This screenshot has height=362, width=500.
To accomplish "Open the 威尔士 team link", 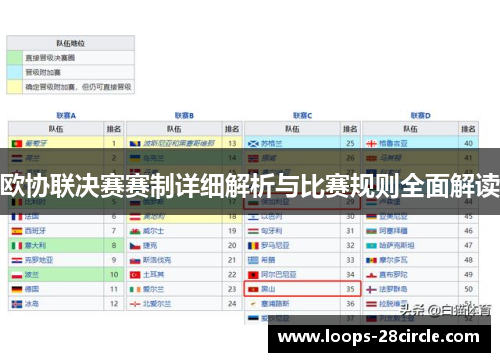I will [154, 231].
